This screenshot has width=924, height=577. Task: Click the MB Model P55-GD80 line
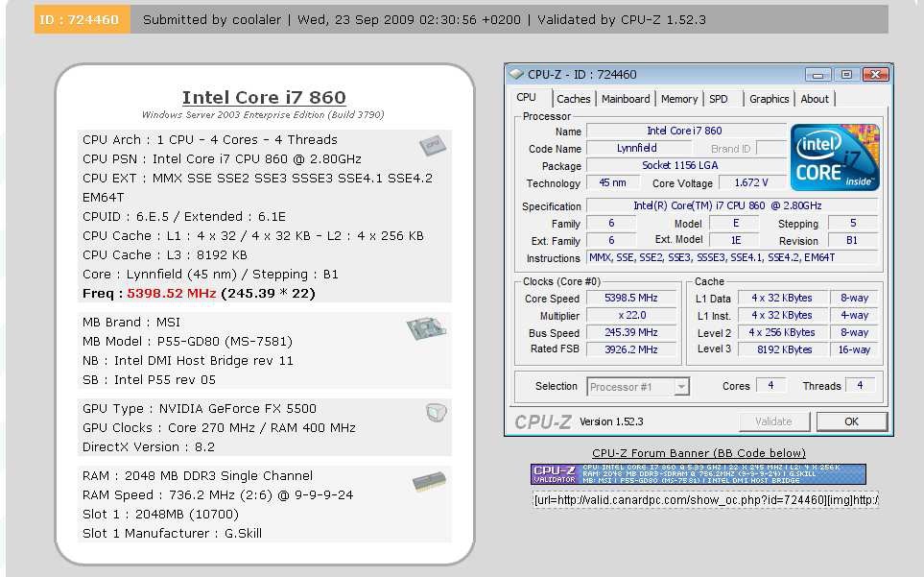click(x=187, y=342)
